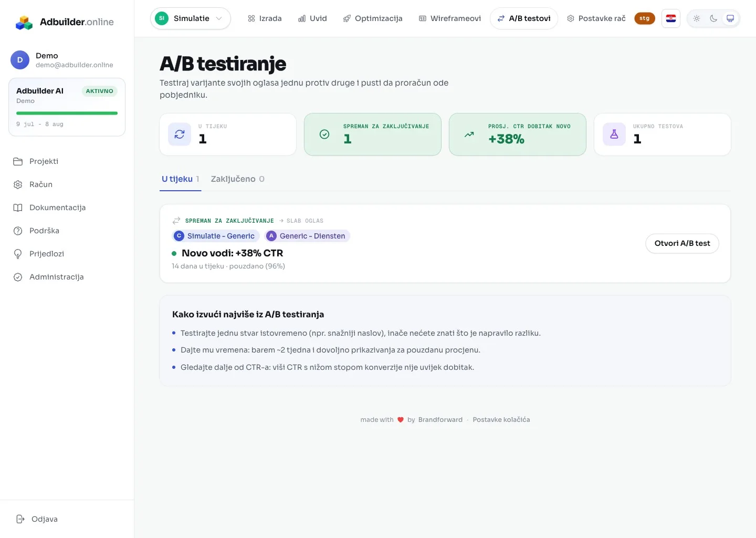Click the Podrška help circle icon
The height and width of the screenshot is (538, 756).
18,231
